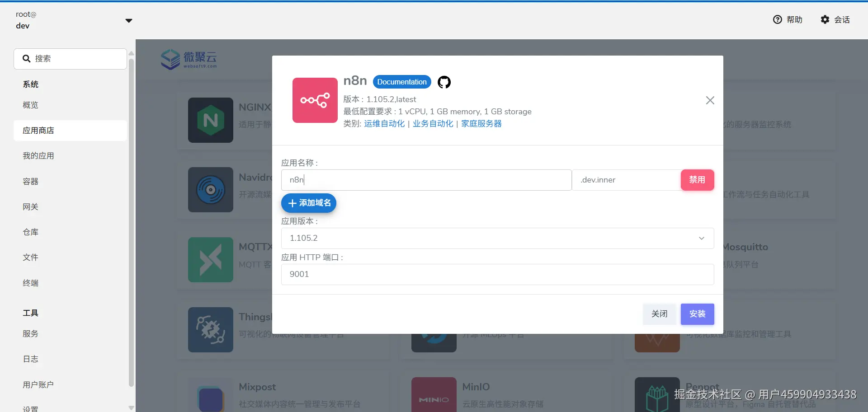
Task: Focus the app name input field
Action: pos(426,180)
